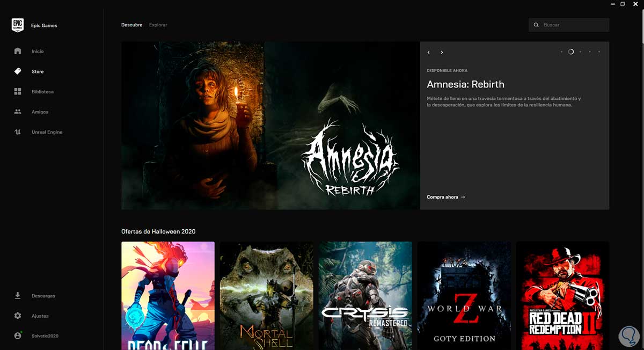Click the Epic Games logo icon

(x=18, y=25)
